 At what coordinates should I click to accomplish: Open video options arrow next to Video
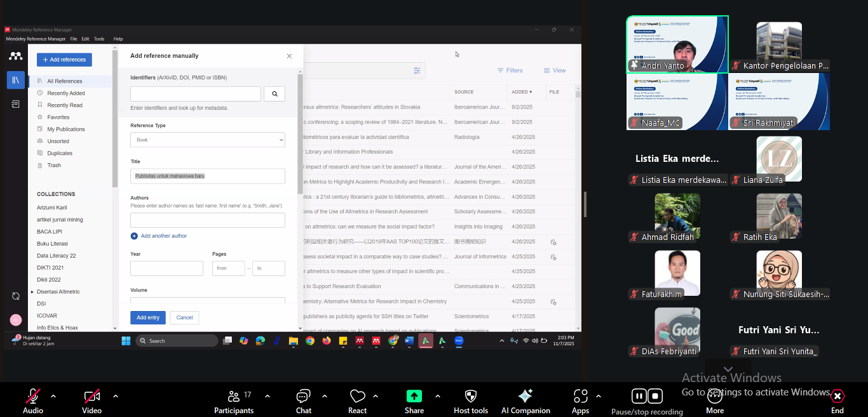tap(116, 396)
